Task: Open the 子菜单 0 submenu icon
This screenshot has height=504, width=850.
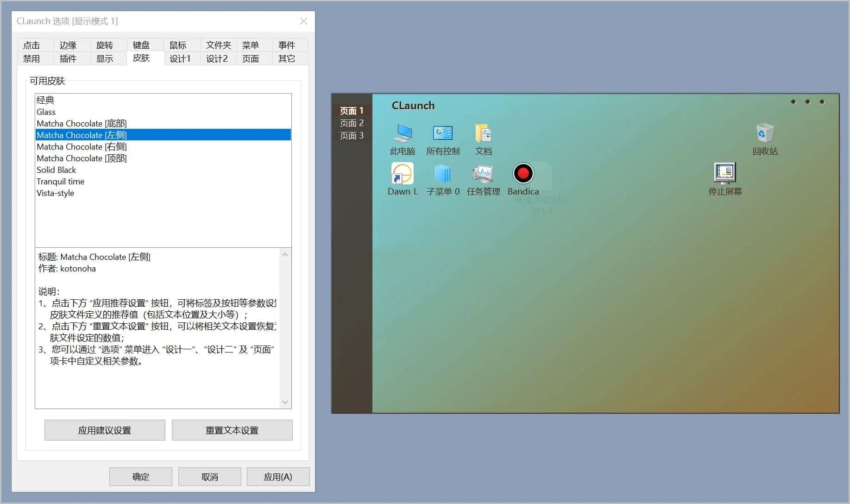Action: [x=442, y=174]
